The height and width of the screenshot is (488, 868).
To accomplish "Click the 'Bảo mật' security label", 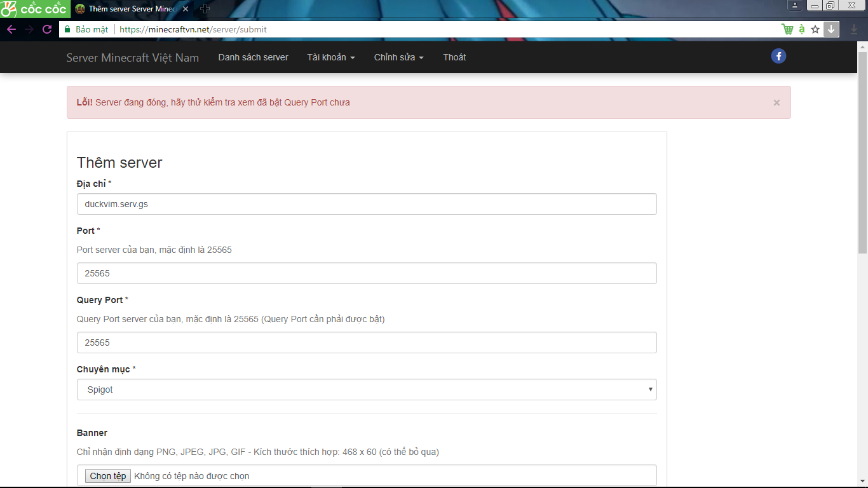I will pyautogui.click(x=92, y=29).
